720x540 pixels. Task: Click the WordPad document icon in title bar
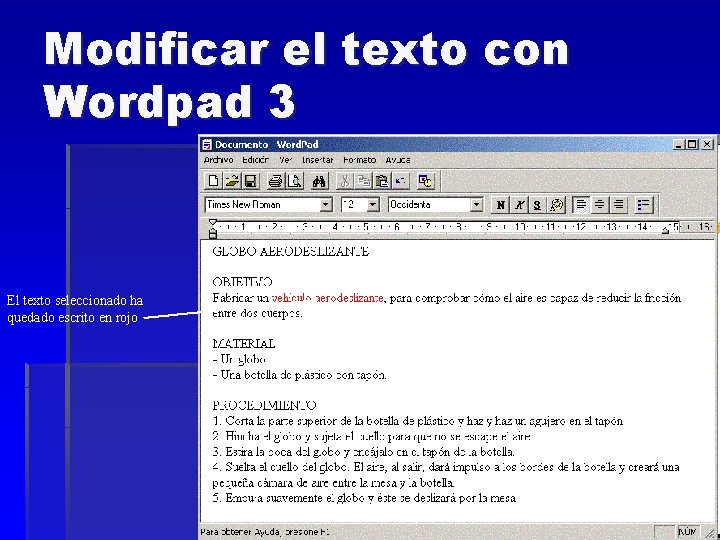pos(207,145)
